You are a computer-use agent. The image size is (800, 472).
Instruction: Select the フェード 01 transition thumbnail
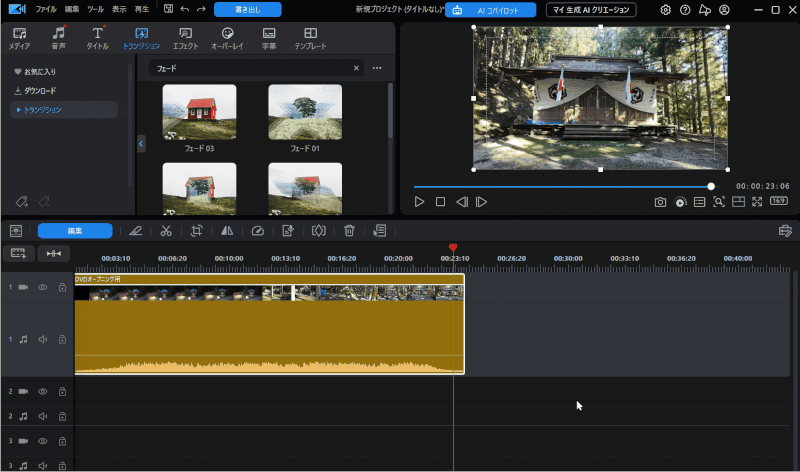305,112
